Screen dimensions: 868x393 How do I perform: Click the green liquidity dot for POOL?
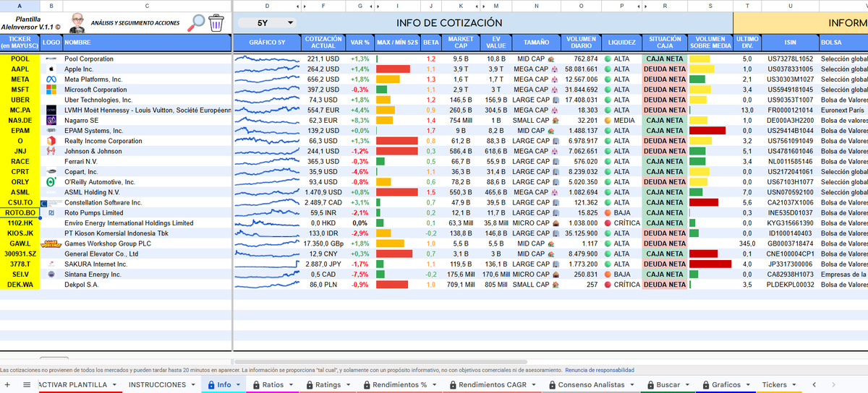coord(608,59)
